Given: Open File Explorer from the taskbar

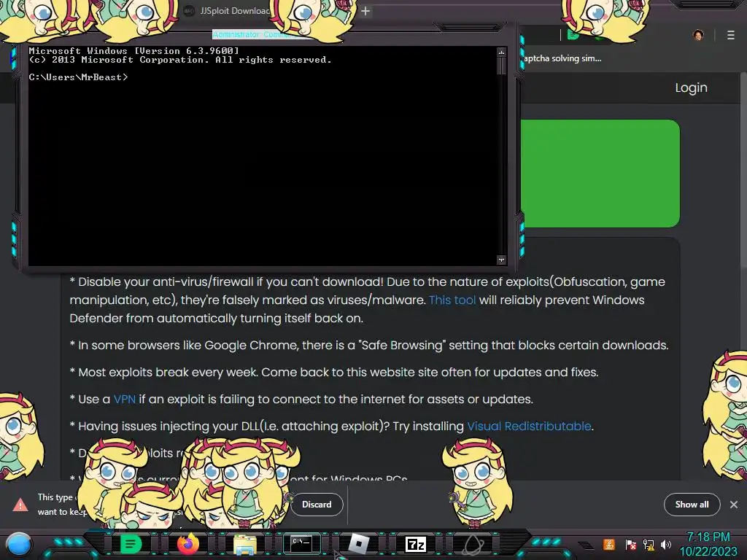Looking at the screenshot, I should coord(245,544).
